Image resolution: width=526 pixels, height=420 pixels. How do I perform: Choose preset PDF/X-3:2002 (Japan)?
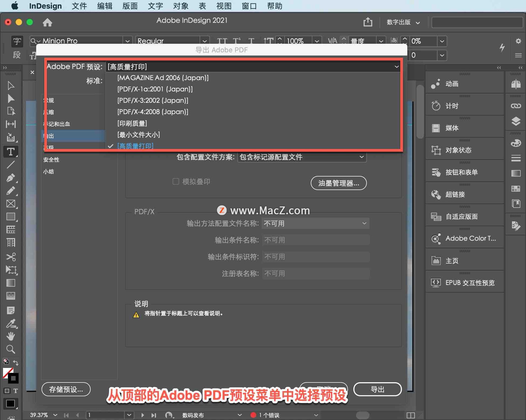click(x=153, y=100)
